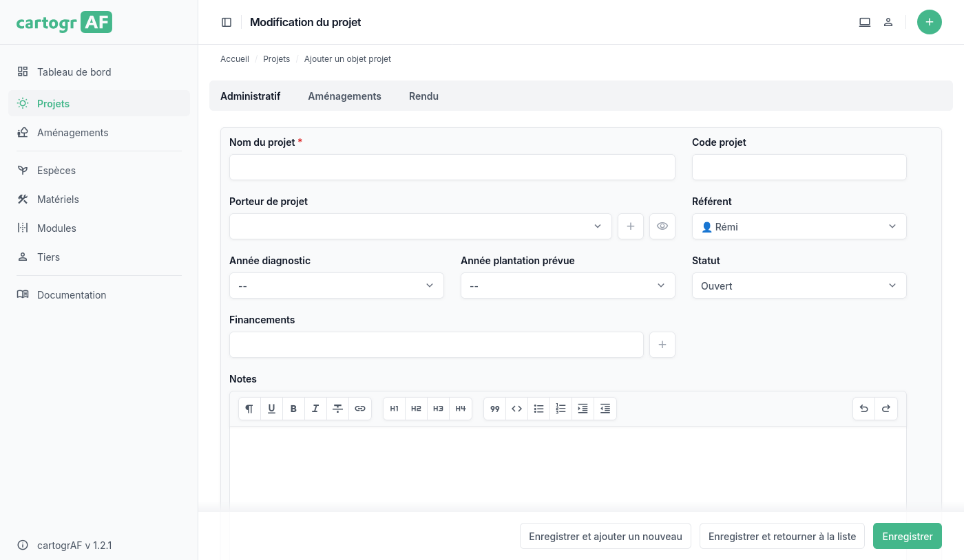
Task: Toggle bold formatting in Notes
Action: click(293, 409)
